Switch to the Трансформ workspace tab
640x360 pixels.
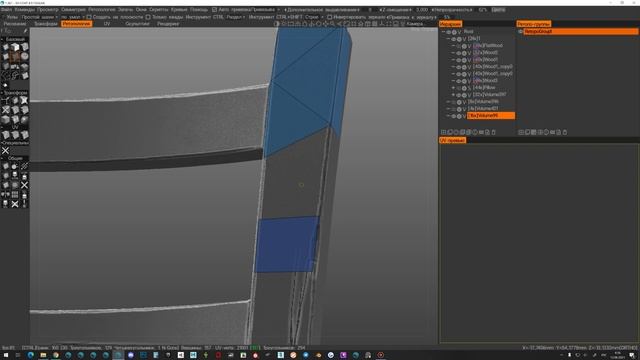pyautogui.click(x=46, y=24)
